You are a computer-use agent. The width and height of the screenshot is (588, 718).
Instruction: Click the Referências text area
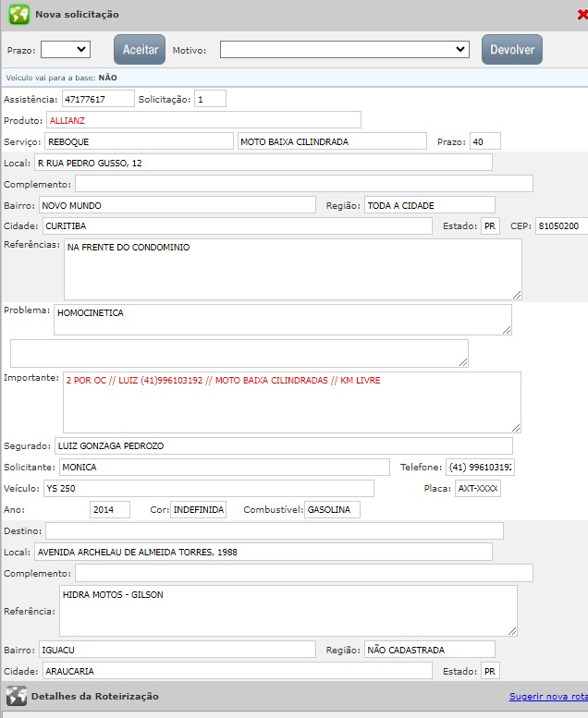292,269
